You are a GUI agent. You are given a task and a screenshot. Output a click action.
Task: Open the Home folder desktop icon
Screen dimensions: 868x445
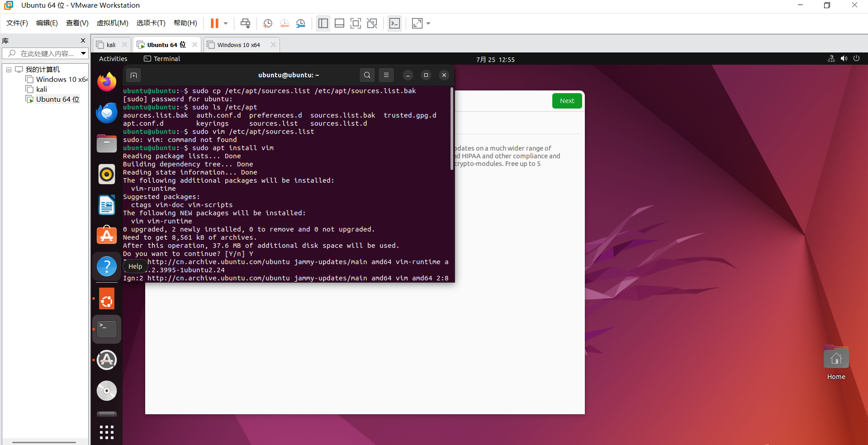click(836, 363)
